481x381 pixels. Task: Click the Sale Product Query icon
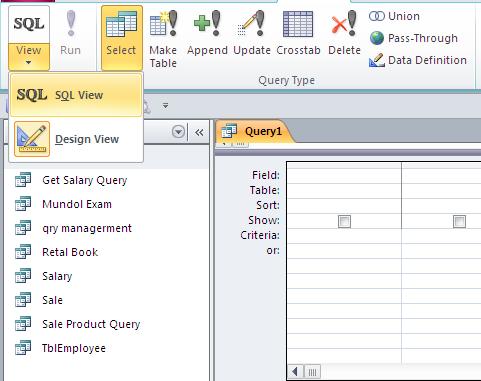(x=23, y=324)
